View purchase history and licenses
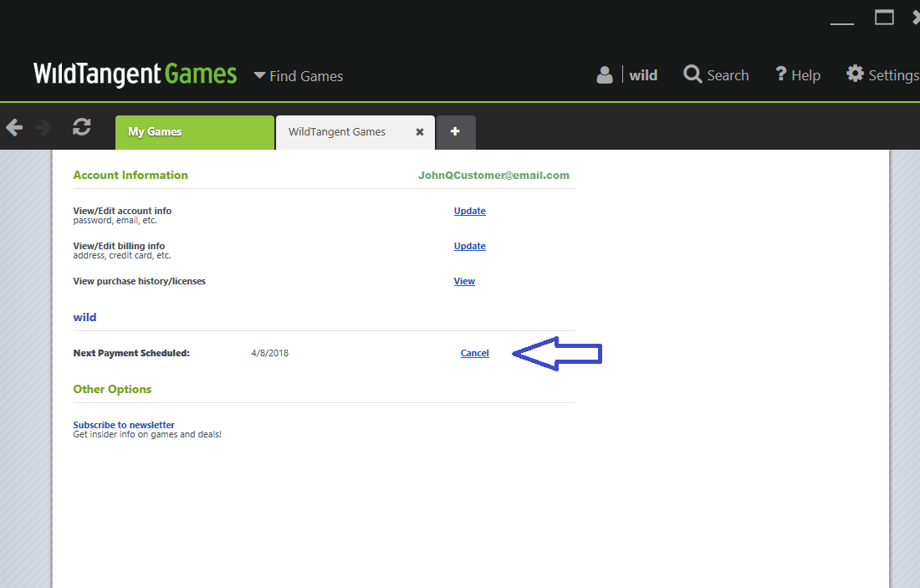Viewport: 920px width, 588px height. [x=464, y=281]
